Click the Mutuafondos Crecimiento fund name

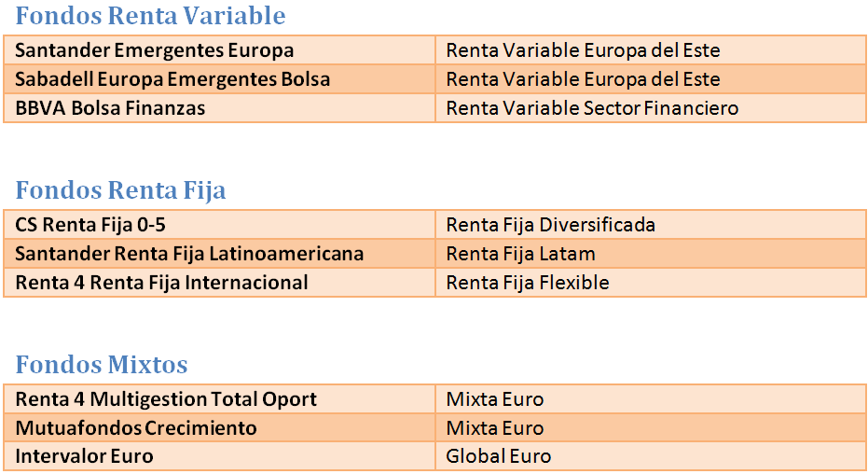pos(136,428)
